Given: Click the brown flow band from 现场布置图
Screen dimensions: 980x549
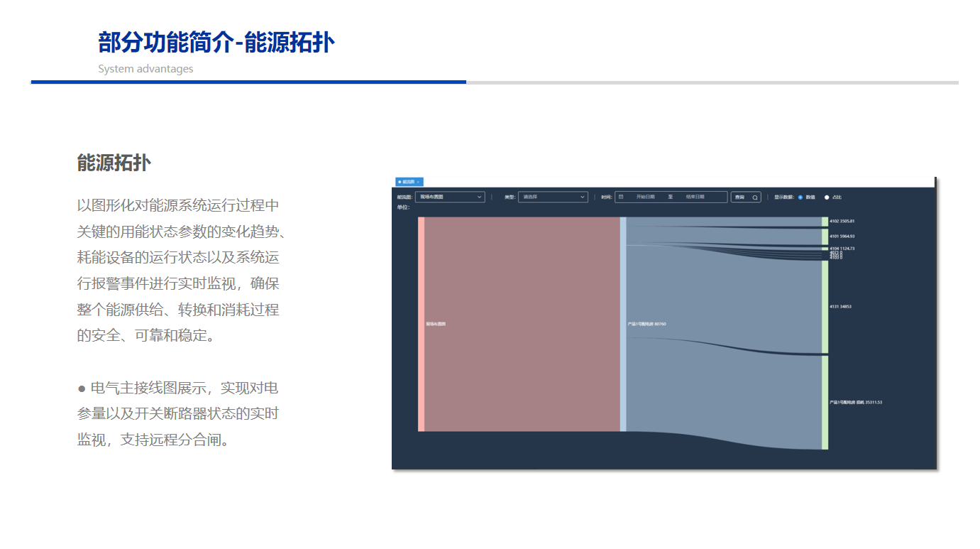Looking at the screenshot, I should [x=522, y=324].
